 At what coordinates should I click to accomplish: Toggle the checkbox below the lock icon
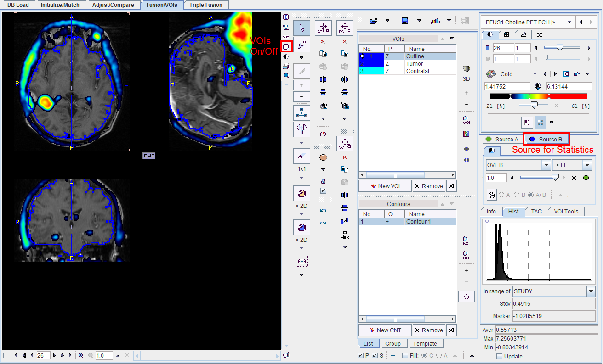point(323,191)
